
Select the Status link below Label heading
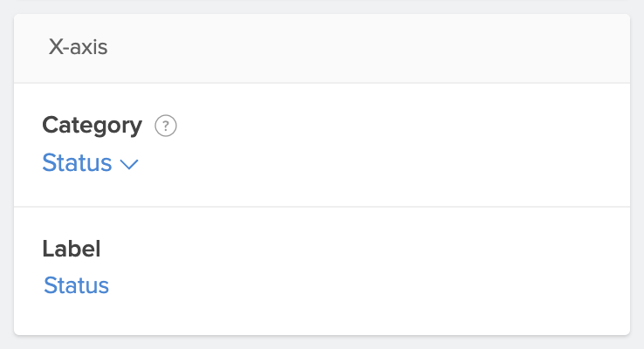[76, 285]
